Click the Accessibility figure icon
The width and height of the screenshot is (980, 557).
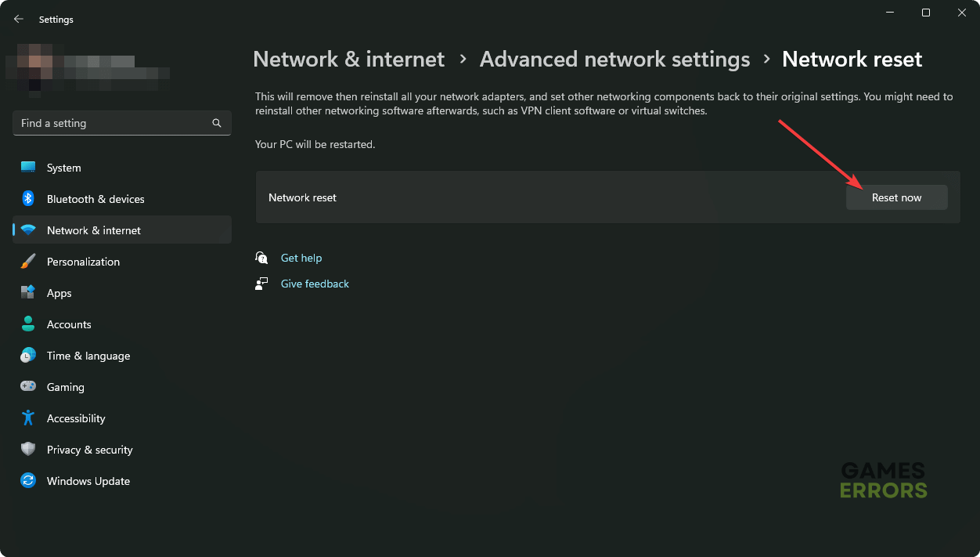(28, 418)
